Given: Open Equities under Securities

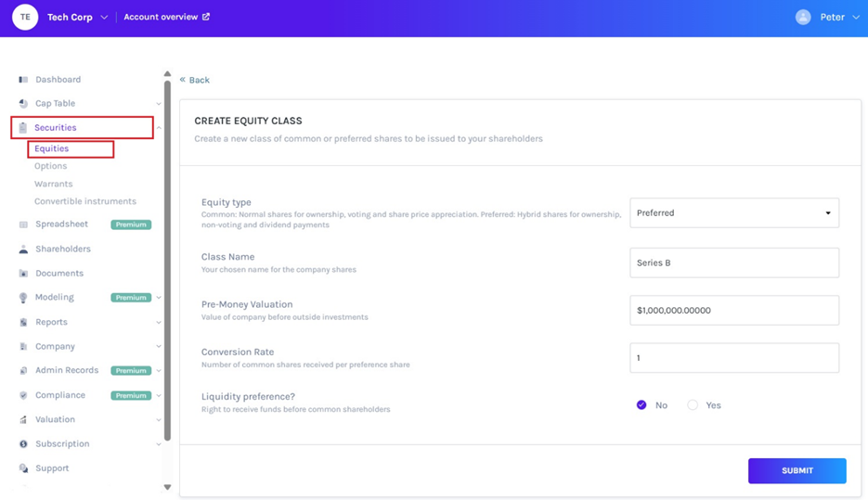Looking at the screenshot, I should (52, 148).
